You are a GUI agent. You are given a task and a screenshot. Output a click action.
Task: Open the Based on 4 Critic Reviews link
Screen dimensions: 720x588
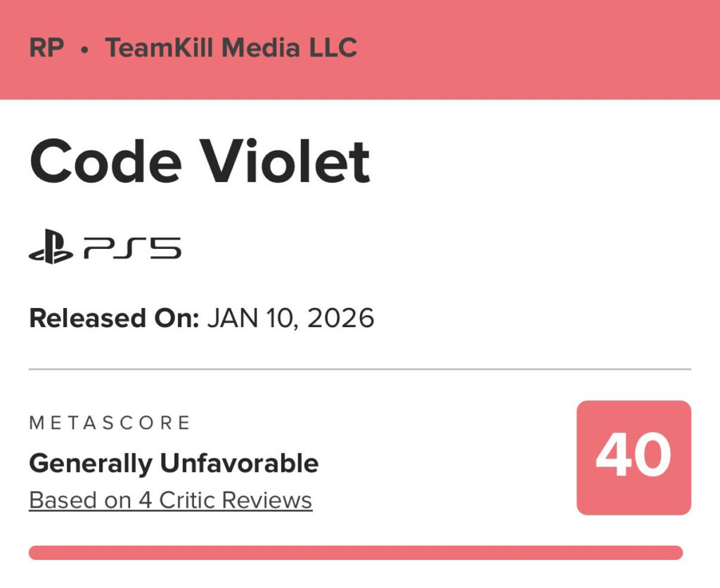[170, 500]
